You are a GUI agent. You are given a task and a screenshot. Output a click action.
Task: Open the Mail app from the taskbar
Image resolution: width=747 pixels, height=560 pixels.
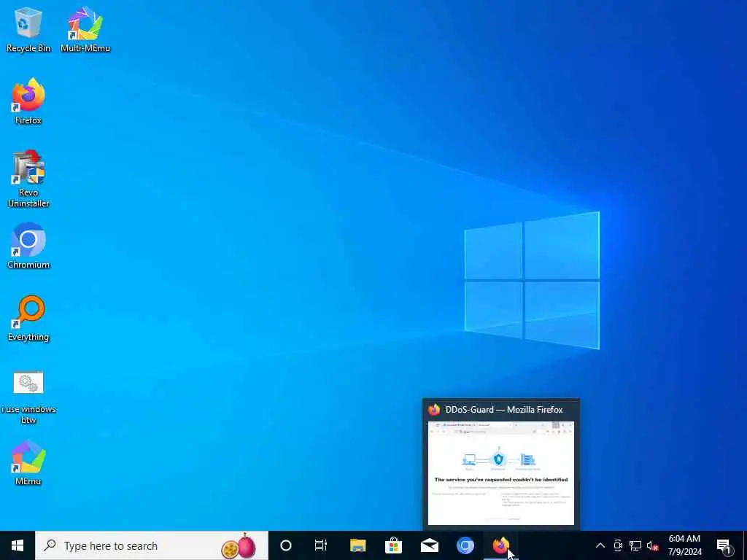429,545
